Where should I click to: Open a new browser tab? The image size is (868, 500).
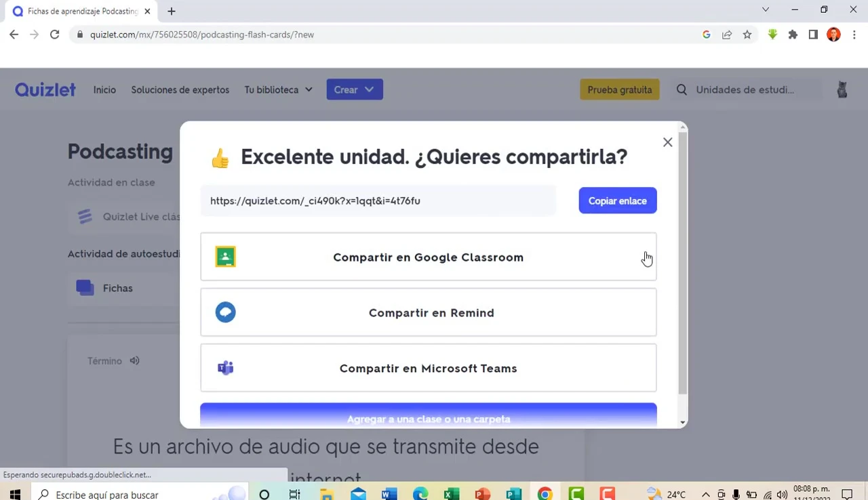172,12
